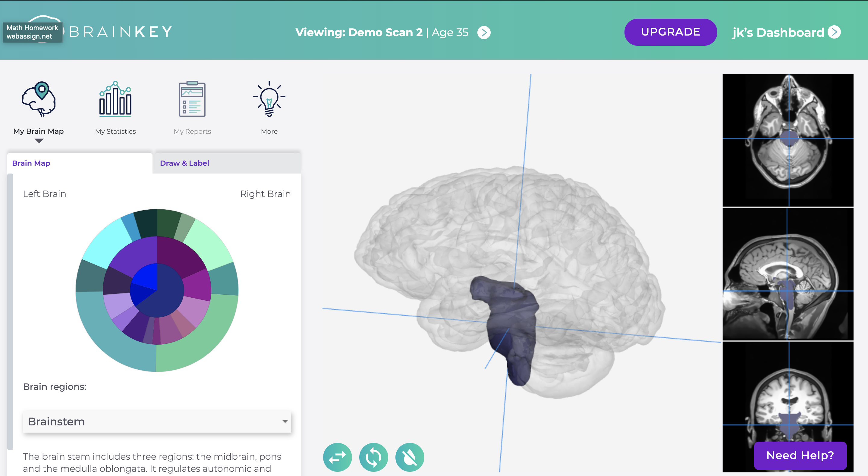Open the My Statistics bar chart icon
Image resolution: width=868 pixels, height=476 pixels.
point(115,99)
